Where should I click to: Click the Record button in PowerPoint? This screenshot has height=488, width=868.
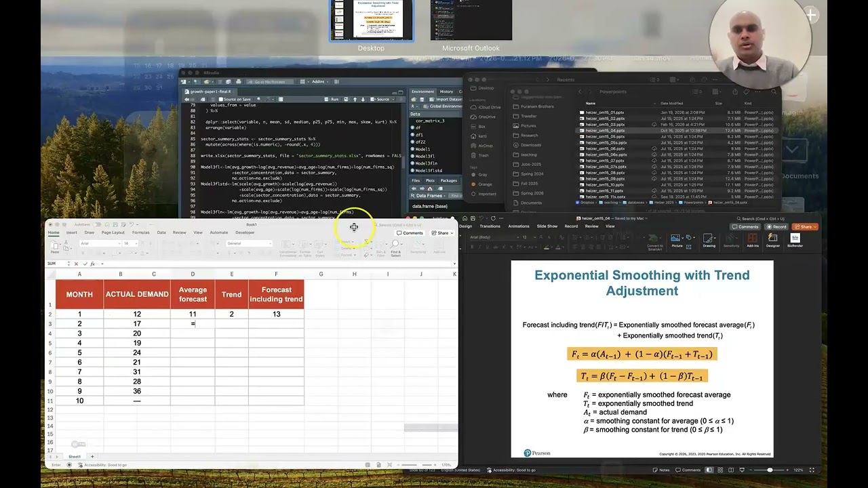(777, 226)
